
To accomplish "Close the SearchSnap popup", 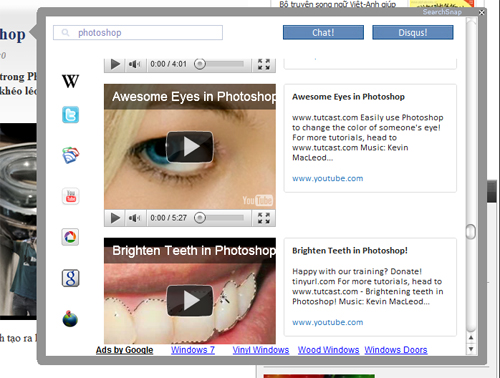I will [482, 12].
